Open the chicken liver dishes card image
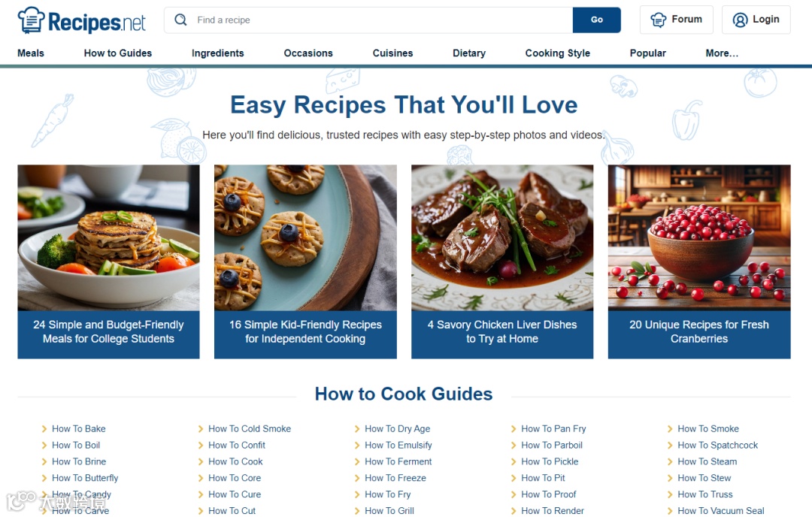 click(502, 237)
